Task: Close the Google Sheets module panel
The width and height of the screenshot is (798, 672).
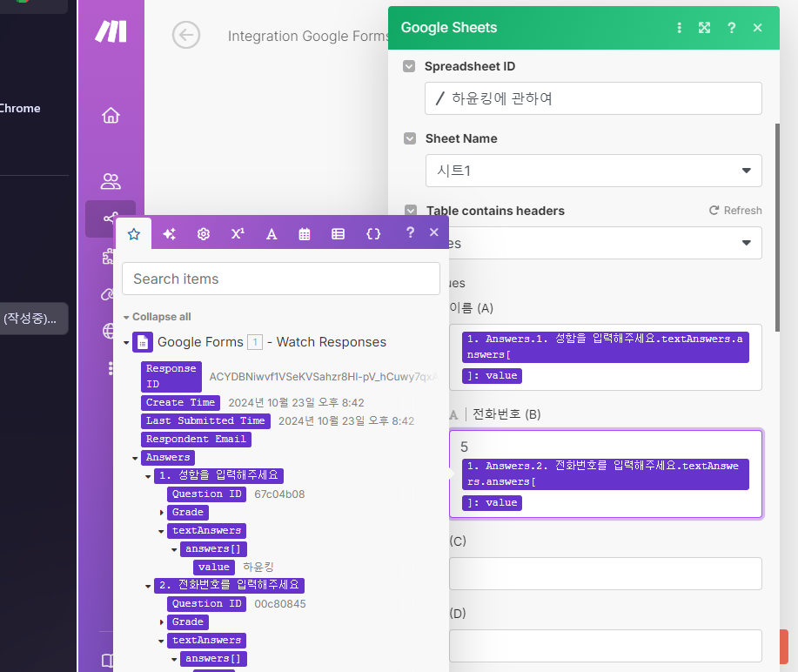Action: tap(757, 28)
